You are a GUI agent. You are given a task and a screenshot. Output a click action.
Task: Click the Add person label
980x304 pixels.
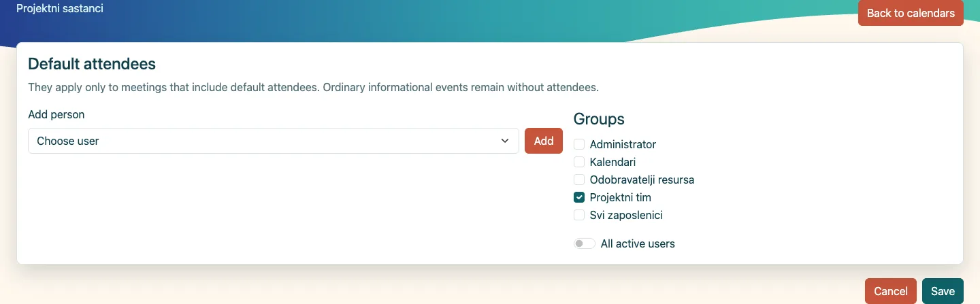click(x=56, y=115)
